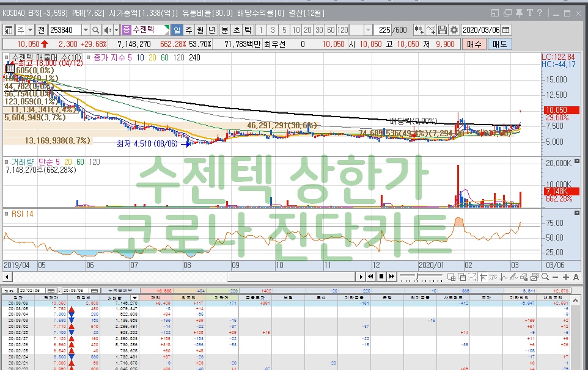Click the chart split windows icon
The width and height of the screenshot is (588, 370).
point(452,277)
